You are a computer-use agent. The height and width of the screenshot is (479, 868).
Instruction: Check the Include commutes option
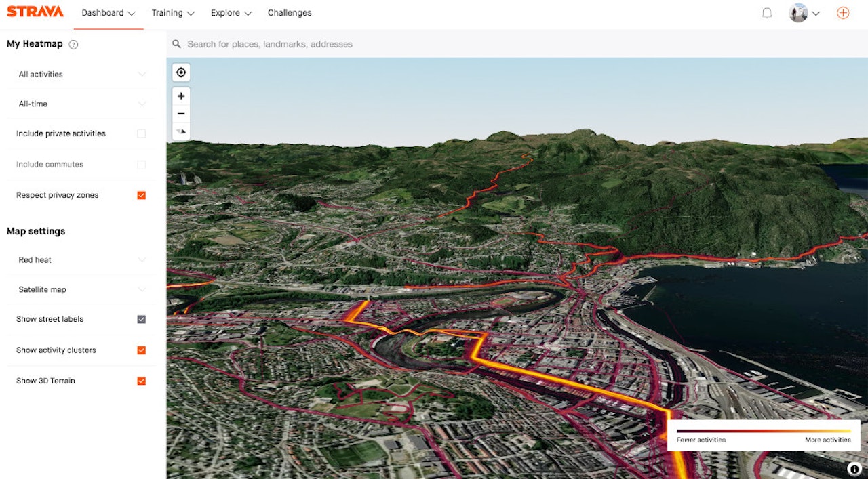(141, 164)
